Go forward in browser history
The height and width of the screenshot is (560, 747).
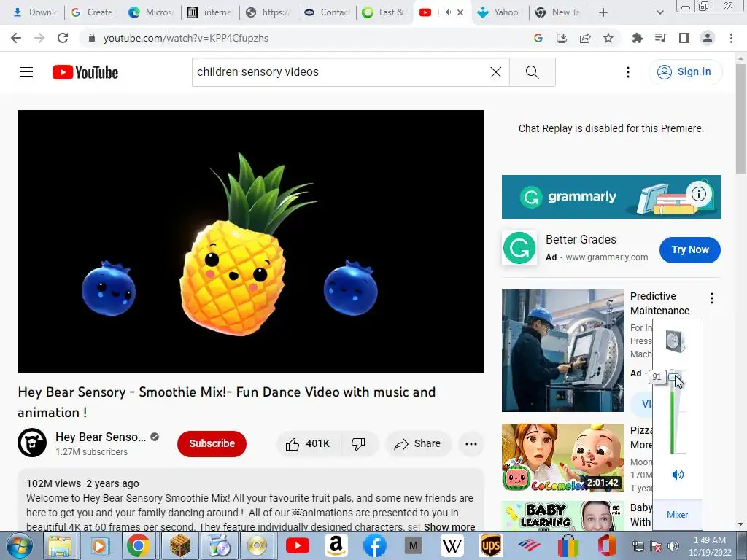pos(39,38)
